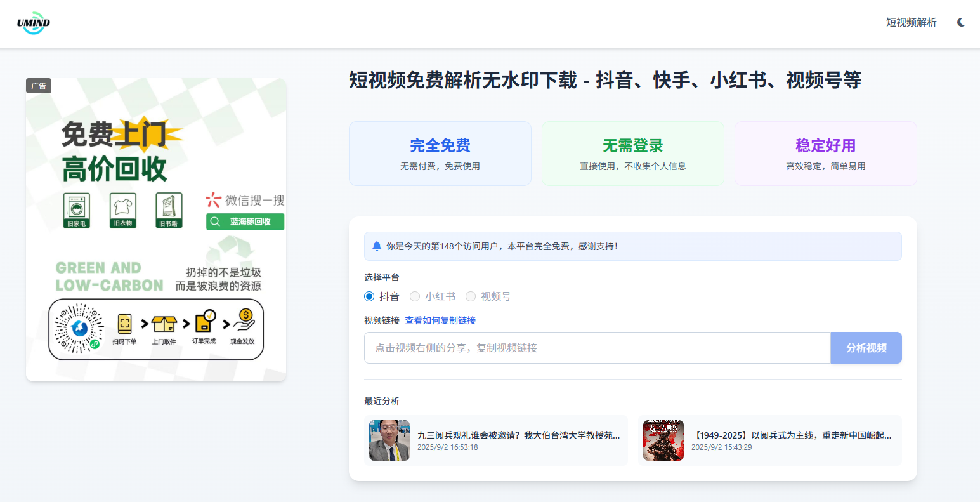
Task: Click 无需付费，免费使用 subtitle
Action: 440,166
